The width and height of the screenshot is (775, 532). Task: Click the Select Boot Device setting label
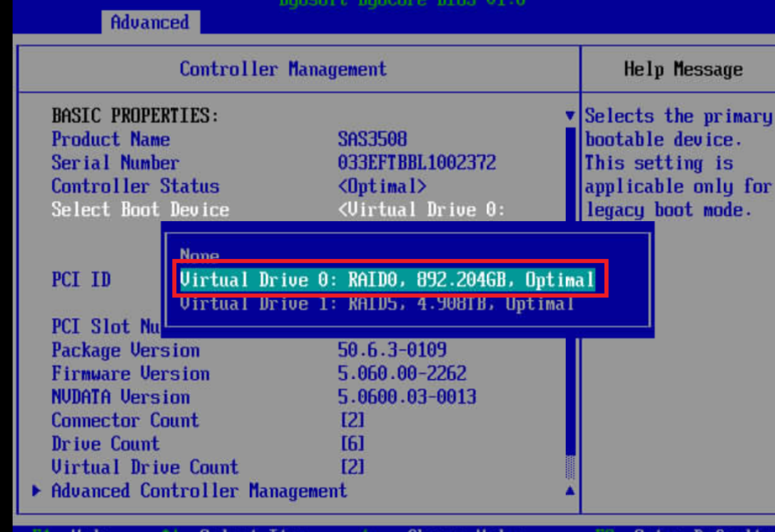coord(140,210)
